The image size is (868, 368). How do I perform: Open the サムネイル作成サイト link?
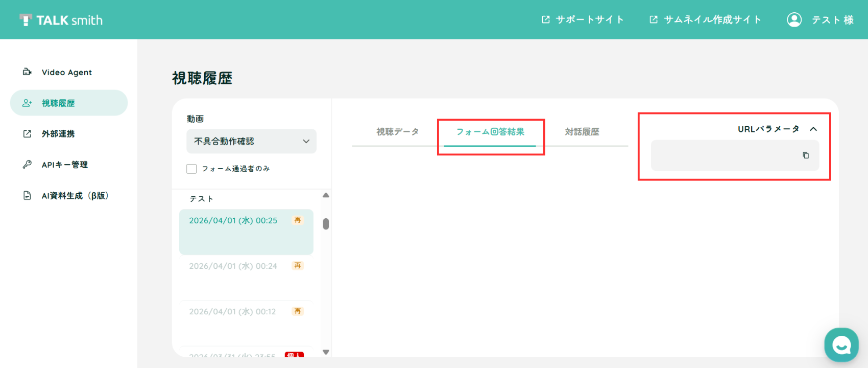pyautogui.click(x=705, y=19)
